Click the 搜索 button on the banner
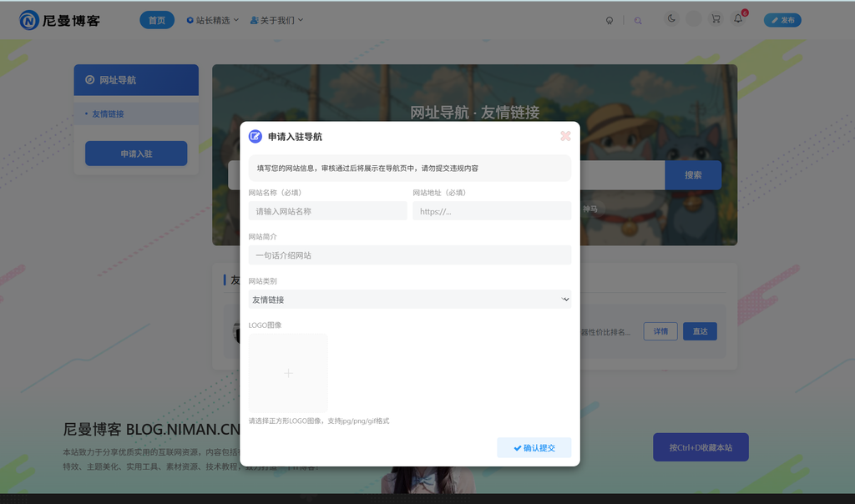This screenshot has width=855, height=504. point(693,175)
